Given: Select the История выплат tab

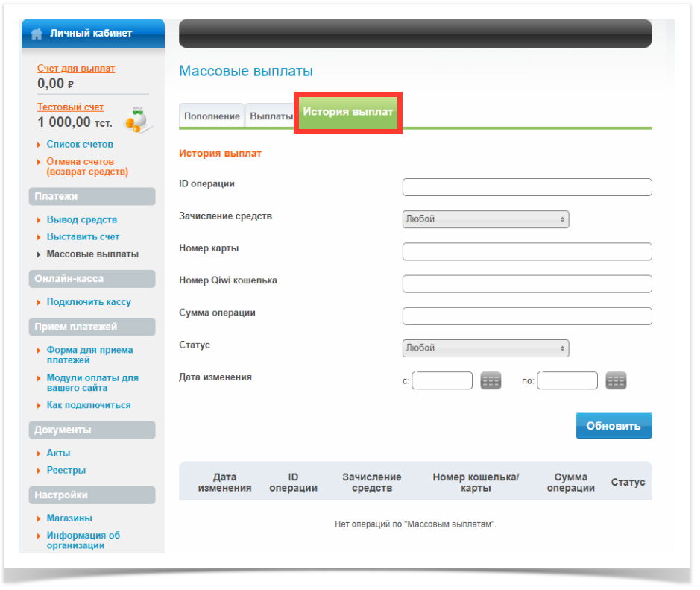Looking at the screenshot, I should tap(348, 112).
